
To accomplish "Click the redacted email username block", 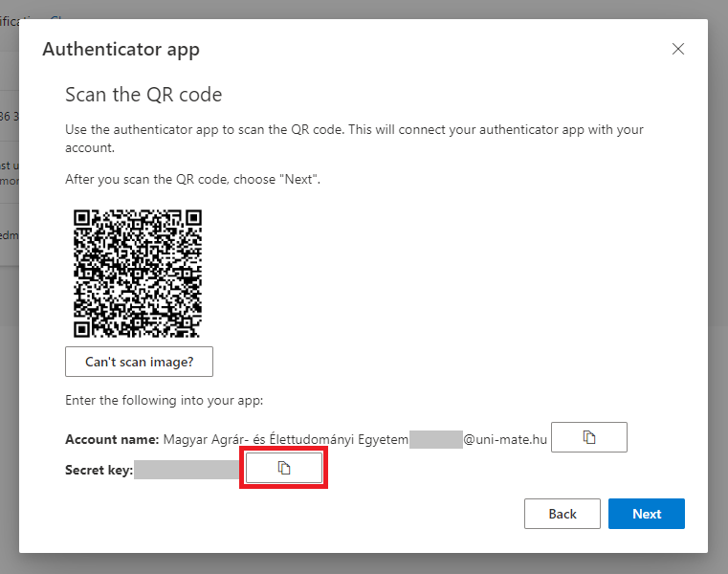I will (x=435, y=439).
